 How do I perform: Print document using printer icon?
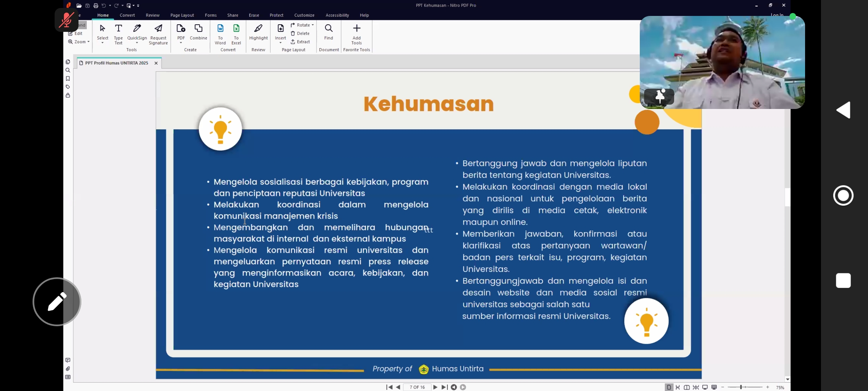point(95,5)
